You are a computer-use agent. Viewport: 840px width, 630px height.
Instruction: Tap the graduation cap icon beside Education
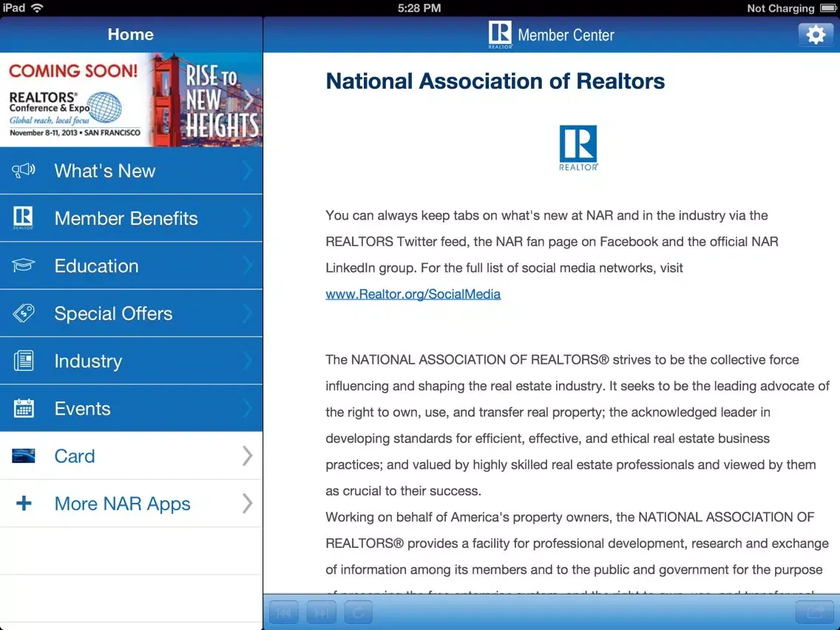[x=24, y=265]
